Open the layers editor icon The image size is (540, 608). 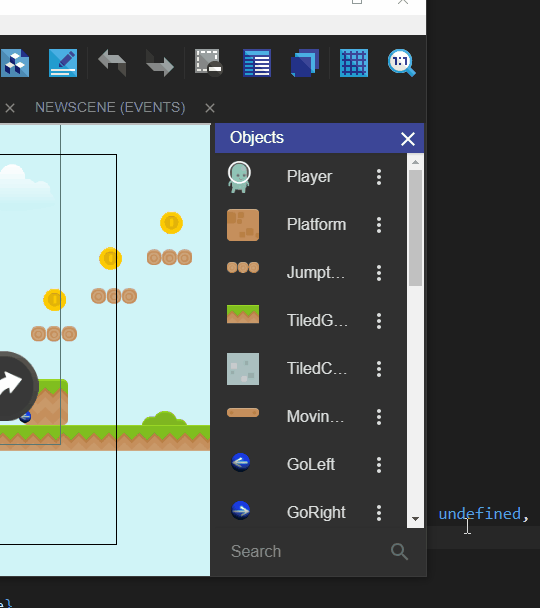pyautogui.click(x=305, y=63)
